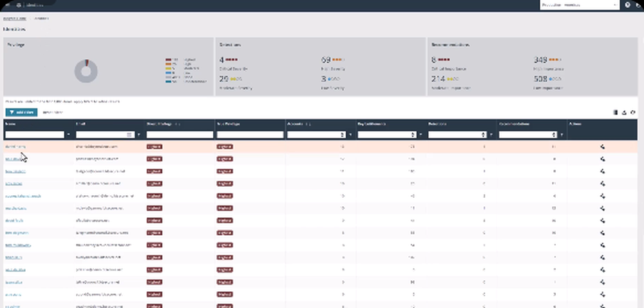Open the Key Entitlements filter operator dropdown

pyautogui.click(x=421, y=135)
